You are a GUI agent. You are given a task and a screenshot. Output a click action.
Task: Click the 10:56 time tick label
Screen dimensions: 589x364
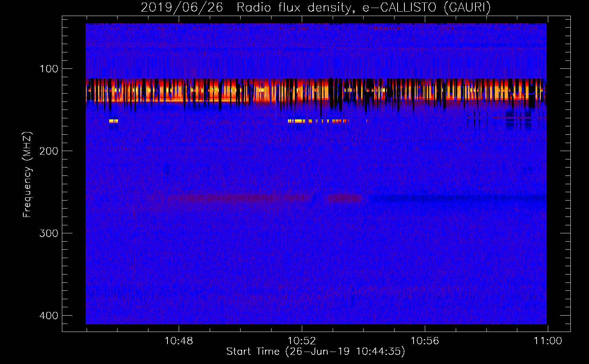[425, 341]
